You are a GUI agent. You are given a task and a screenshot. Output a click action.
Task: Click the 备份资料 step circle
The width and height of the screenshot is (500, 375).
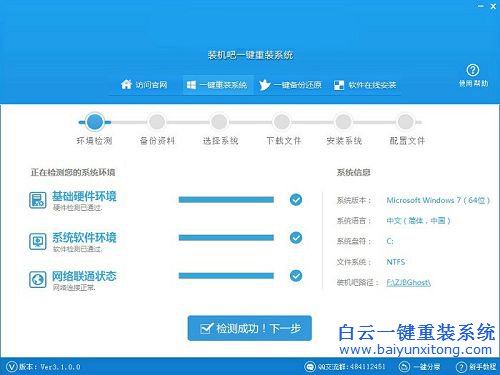157,122
